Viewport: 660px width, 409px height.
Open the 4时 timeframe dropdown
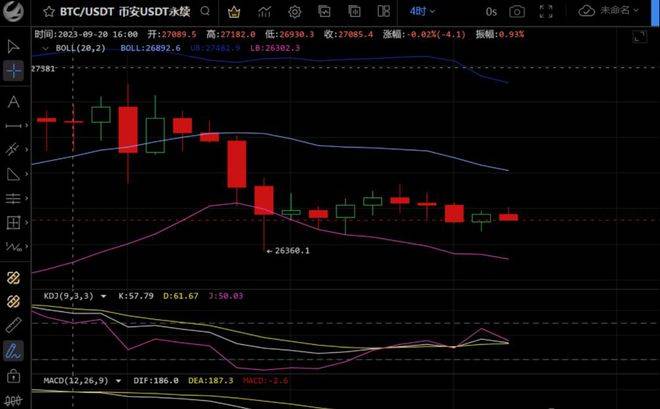pyautogui.click(x=422, y=11)
